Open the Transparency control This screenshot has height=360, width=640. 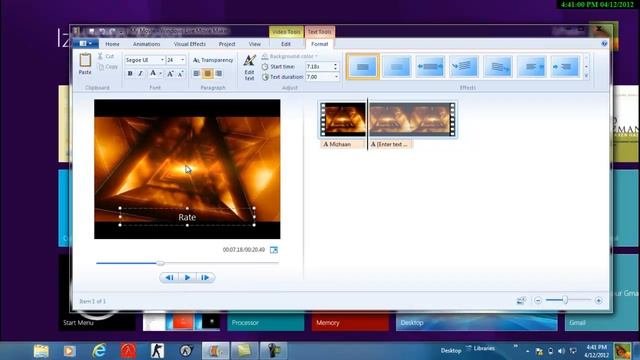click(x=213, y=60)
